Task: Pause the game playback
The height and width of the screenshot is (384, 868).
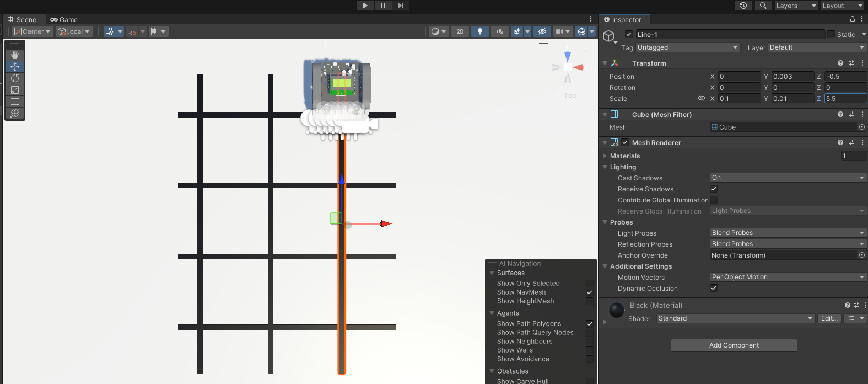Action: point(382,6)
